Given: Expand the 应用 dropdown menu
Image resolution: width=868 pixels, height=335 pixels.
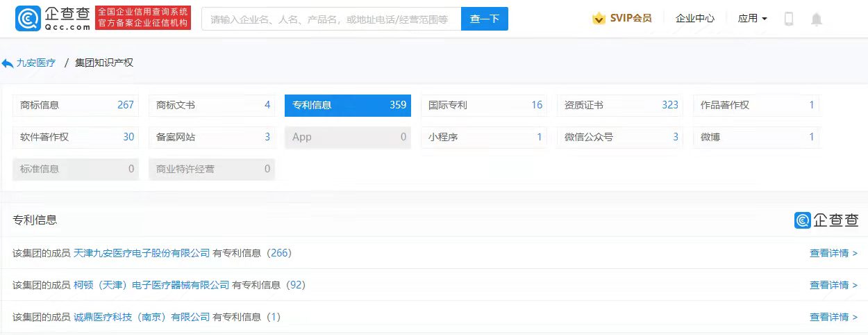Looking at the screenshot, I should pyautogui.click(x=753, y=19).
